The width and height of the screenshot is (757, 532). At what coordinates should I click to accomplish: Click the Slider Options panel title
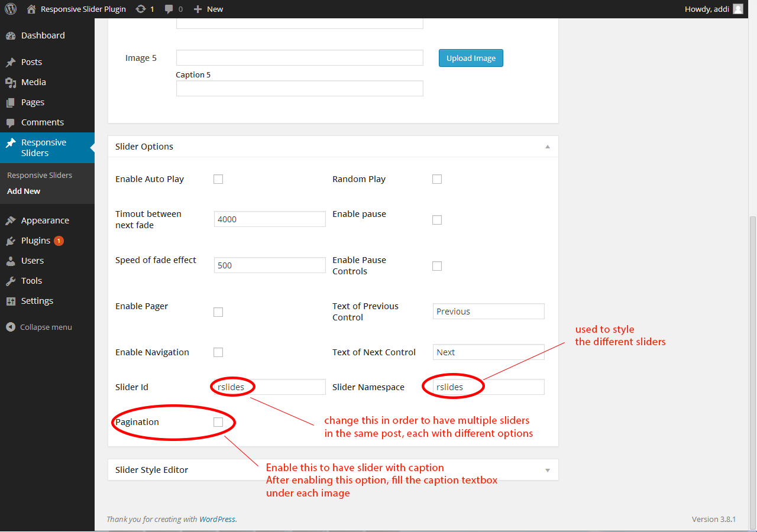point(144,147)
